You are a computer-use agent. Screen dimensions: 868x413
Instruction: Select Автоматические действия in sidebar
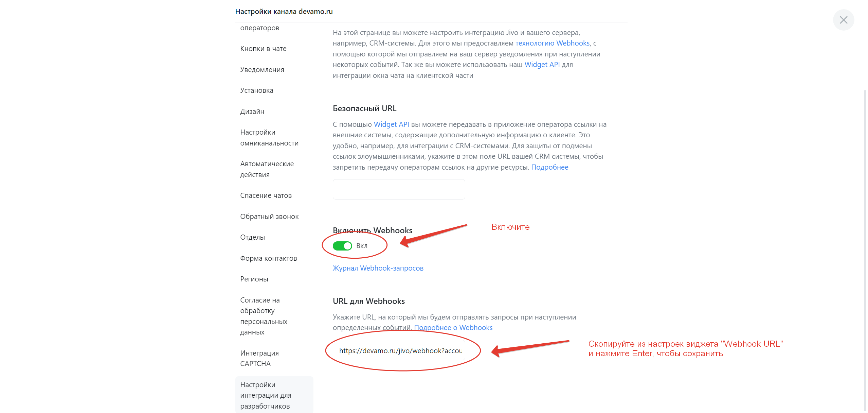click(267, 169)
